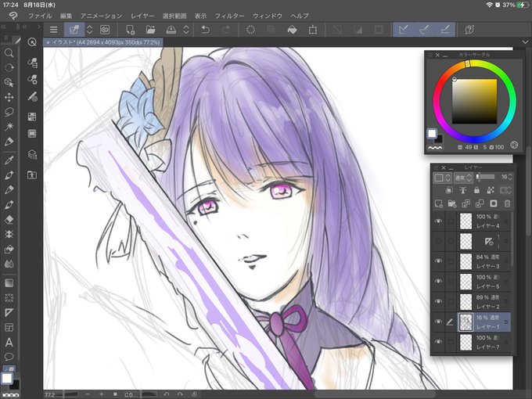
Task: Select the Eyedropper tool
Action: (9, 160)
